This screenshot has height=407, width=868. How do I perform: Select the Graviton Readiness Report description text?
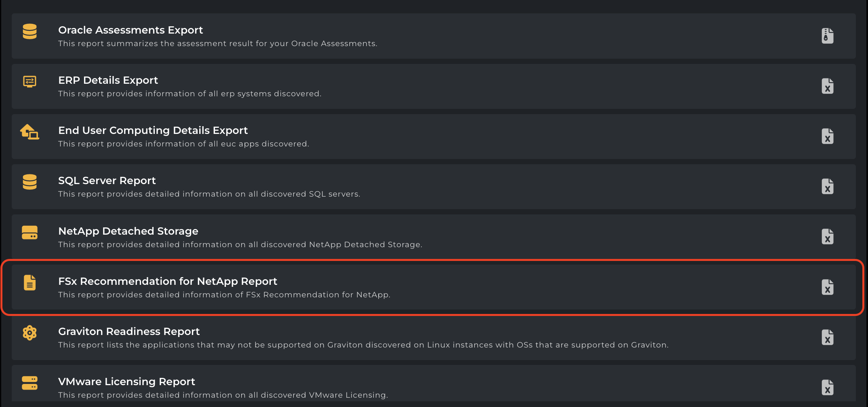tap(363, 345)
